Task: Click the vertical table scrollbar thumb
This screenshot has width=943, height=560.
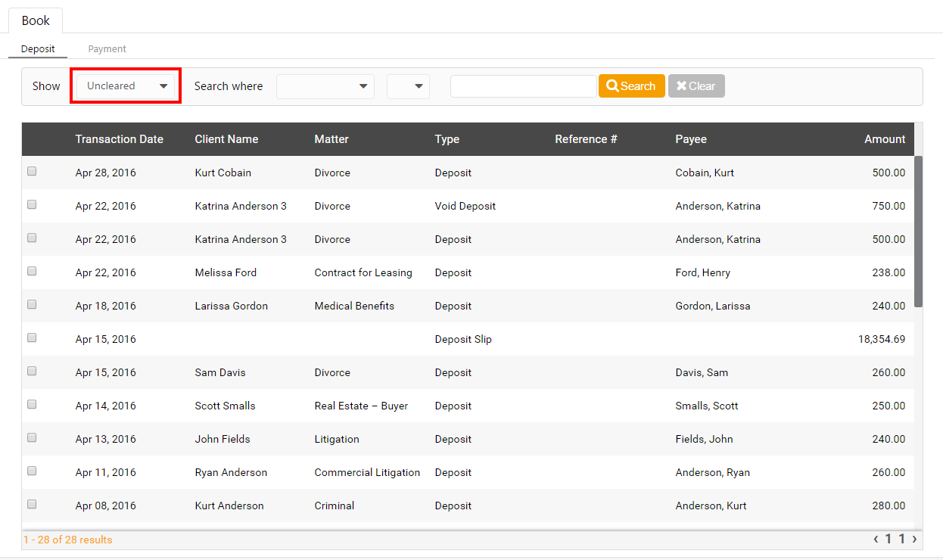Action: pyautogui.click(x=919, y=231)
